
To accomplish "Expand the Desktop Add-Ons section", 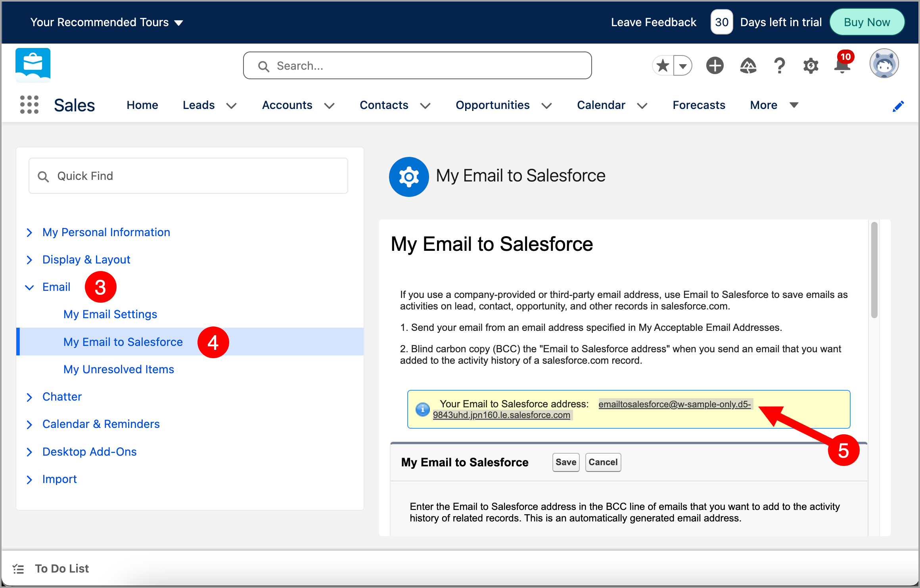I will coord(29,452).
